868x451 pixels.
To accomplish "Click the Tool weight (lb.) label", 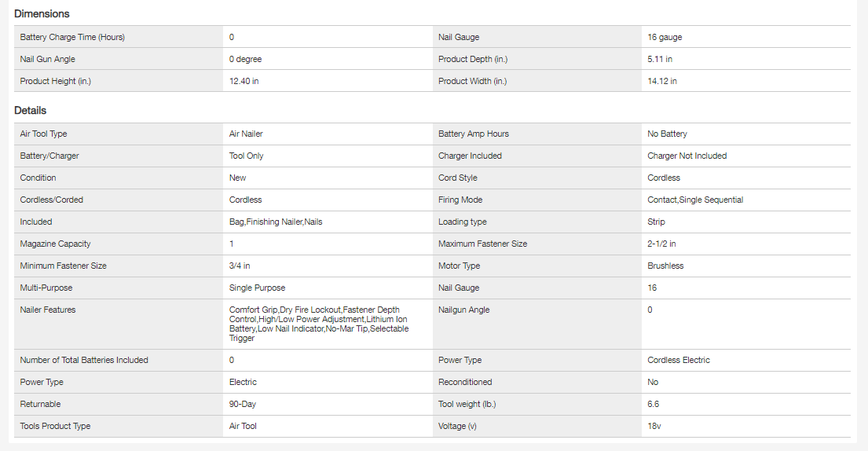I will pos(467,405).
